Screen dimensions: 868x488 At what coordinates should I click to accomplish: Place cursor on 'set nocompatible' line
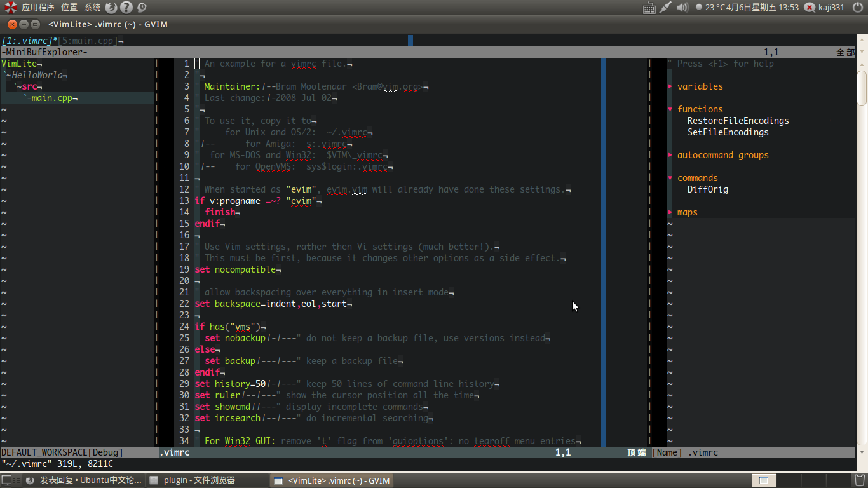point(236,269)
